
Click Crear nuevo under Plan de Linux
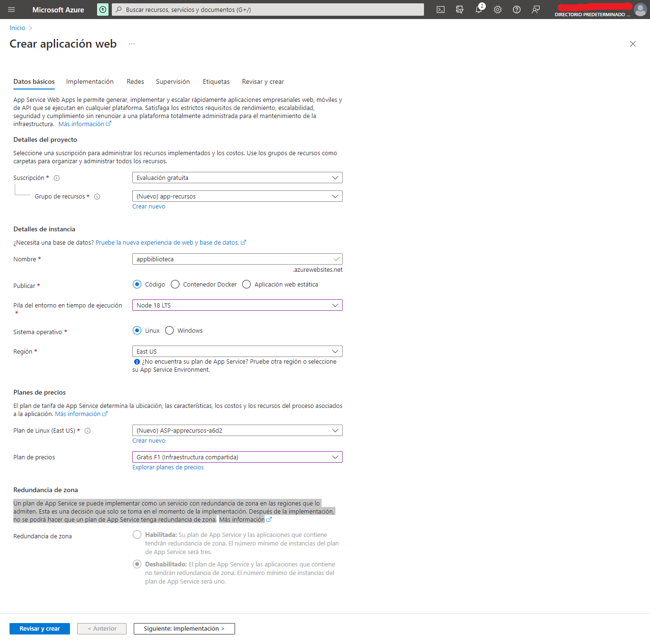149,441
